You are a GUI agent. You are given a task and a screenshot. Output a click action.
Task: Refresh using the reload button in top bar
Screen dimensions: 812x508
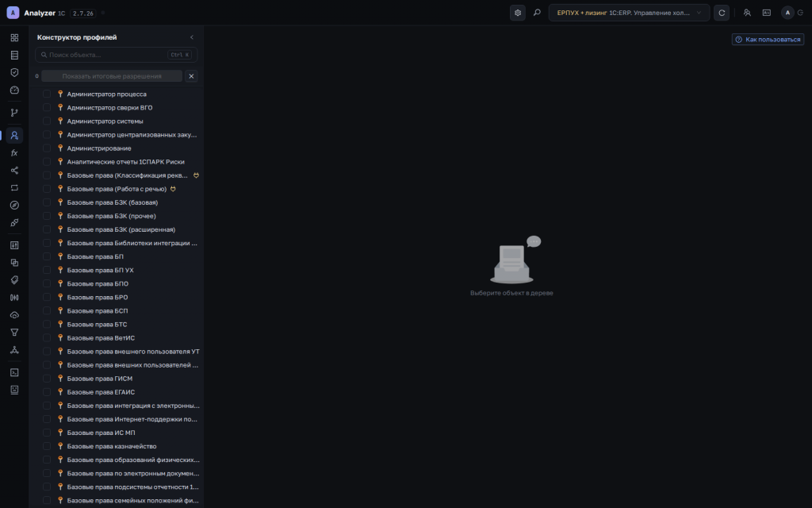[x=722, y=13]
